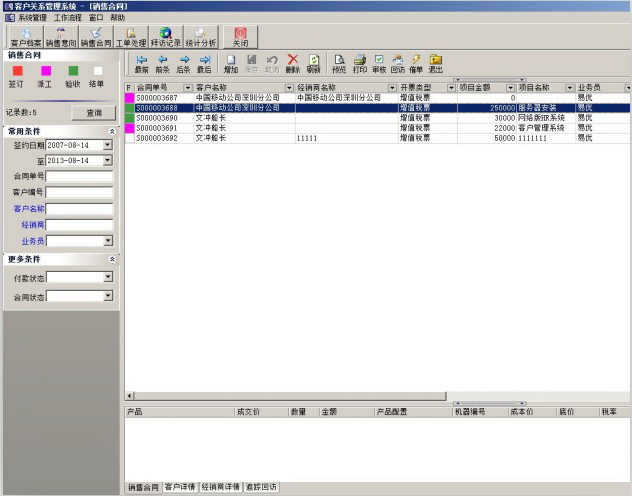Click the 查询 button
This screenshot has width=632, height=496.
(x=93, y=113)
